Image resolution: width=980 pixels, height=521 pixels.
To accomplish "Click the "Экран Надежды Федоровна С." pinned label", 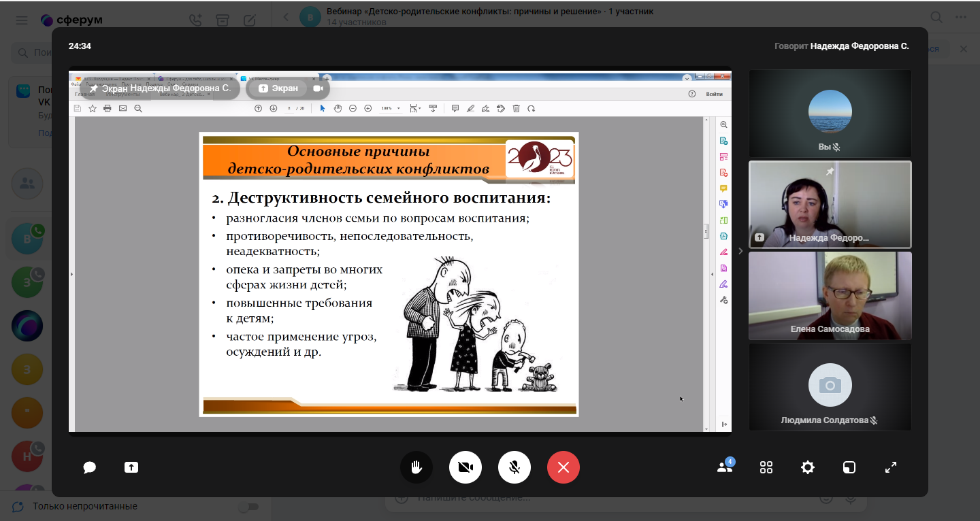I will pyautogui.click(x=160, y=88).
